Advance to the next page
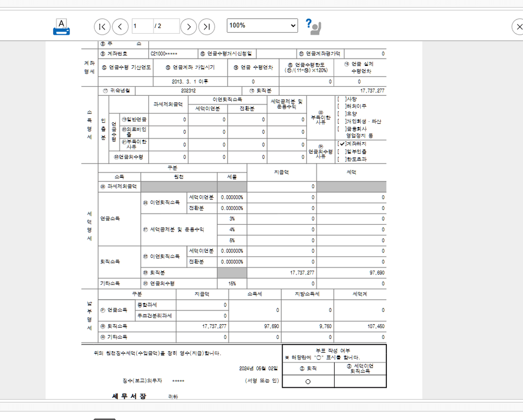The width and height of the screenshot is (523, 420). (x=188, y=27)
